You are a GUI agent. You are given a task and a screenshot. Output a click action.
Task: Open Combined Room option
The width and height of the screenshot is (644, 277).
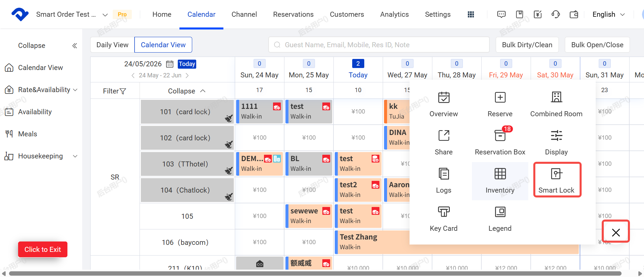pyautogui.click(x=556, y=105)
